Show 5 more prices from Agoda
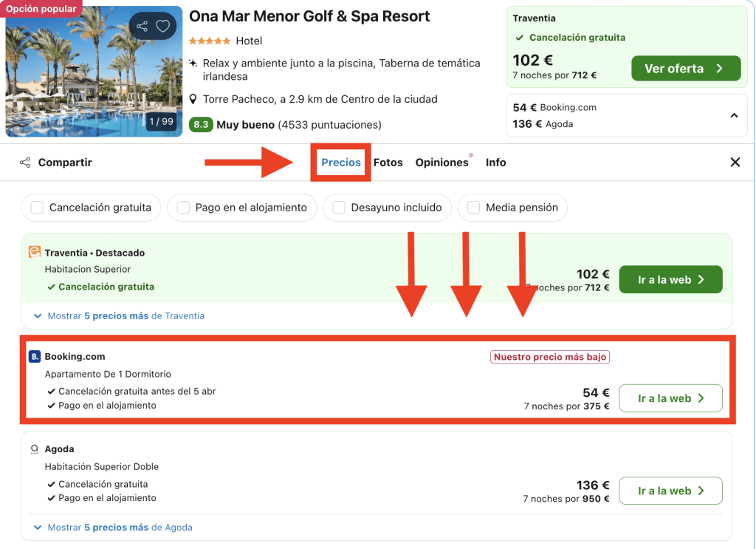The image size is (756, 549). (x=113, y=528)
